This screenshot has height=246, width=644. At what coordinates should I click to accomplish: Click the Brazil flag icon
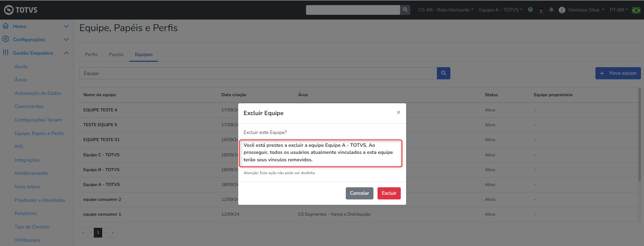636,10
